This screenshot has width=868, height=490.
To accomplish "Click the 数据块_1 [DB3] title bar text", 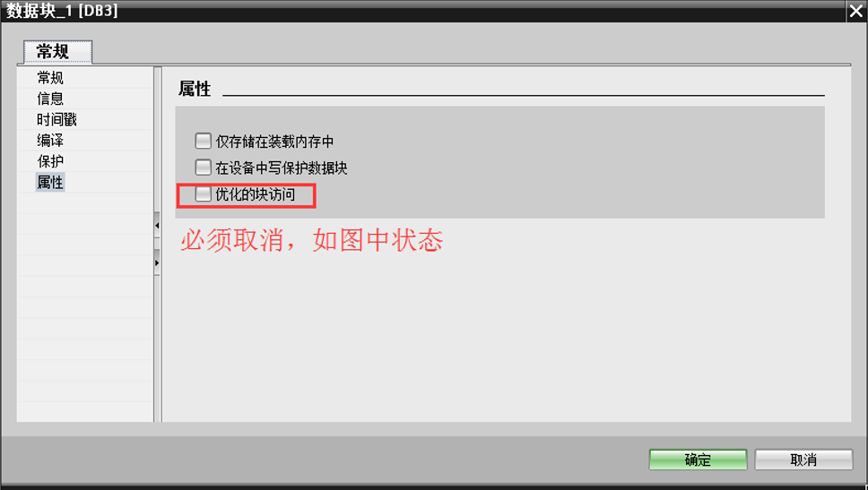I will (62, 11).
